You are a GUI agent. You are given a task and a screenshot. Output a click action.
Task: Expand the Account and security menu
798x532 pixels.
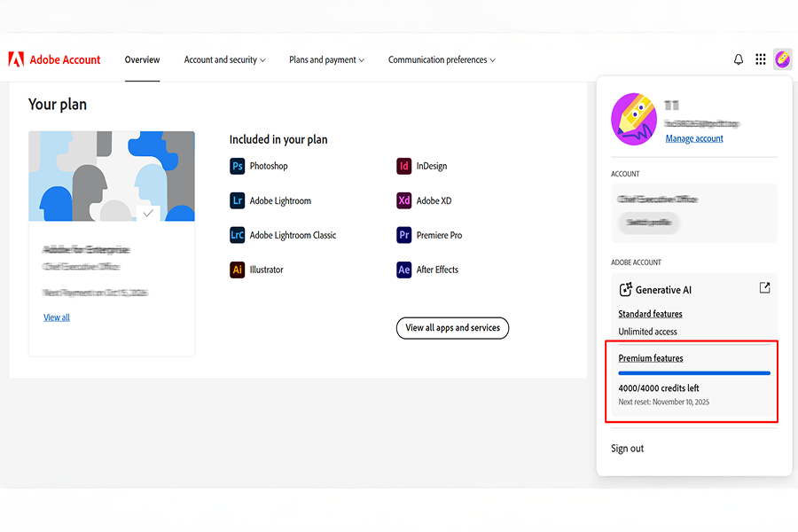point(224,60)
